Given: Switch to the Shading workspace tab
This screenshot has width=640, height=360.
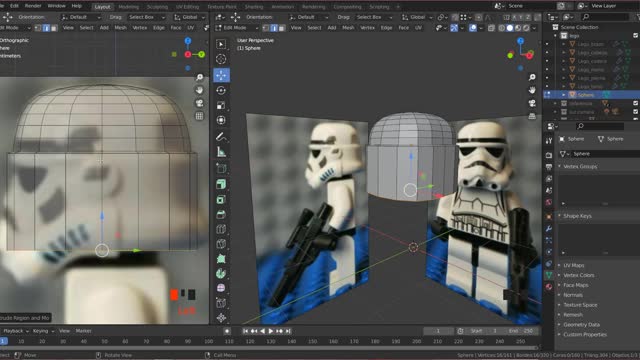Looking at the screenshot, I should click(254, 7).
